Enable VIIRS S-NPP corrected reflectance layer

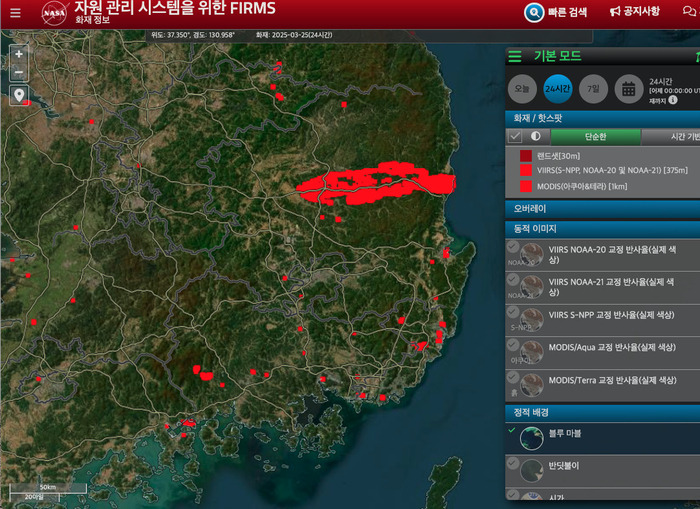pos(513,312)
